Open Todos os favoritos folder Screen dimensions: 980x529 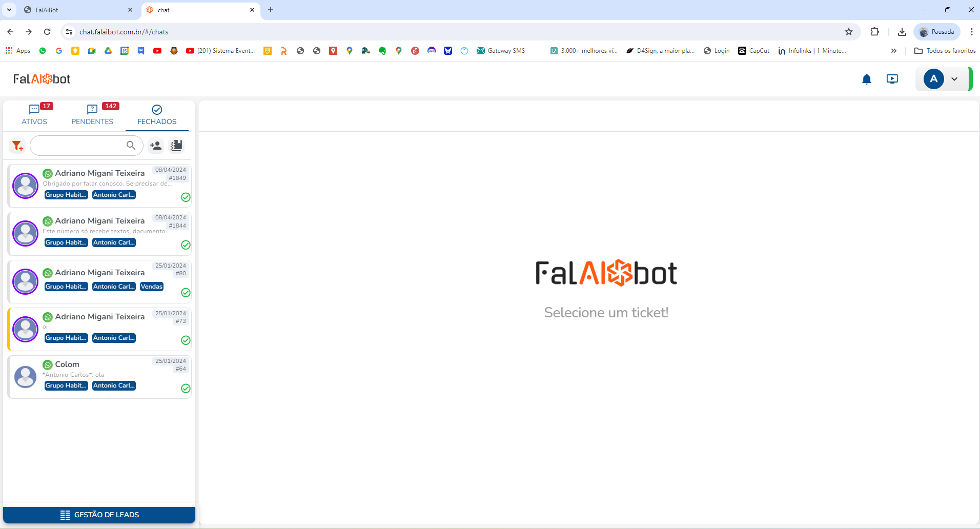pyautogui.click(x=945, y=51)
